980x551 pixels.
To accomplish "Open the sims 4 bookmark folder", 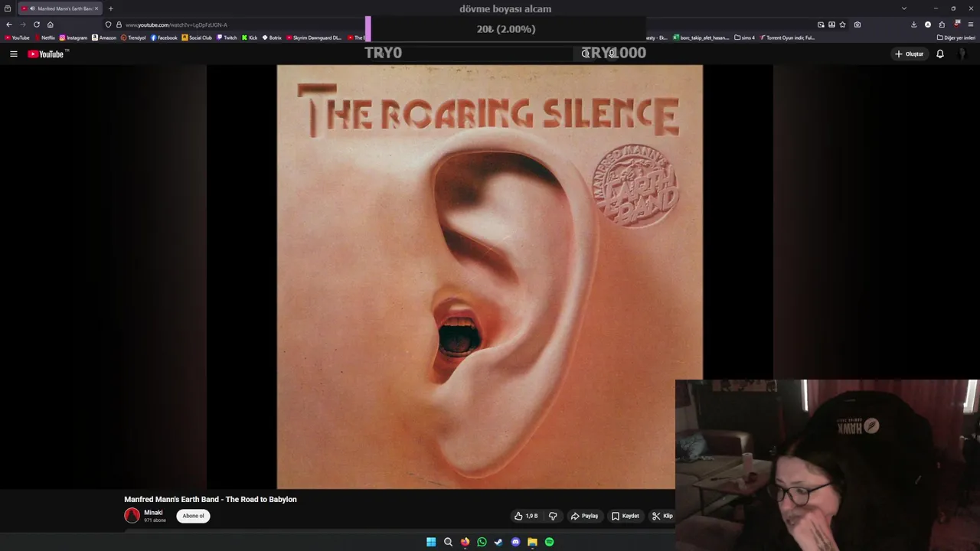I will coord(744,37).
